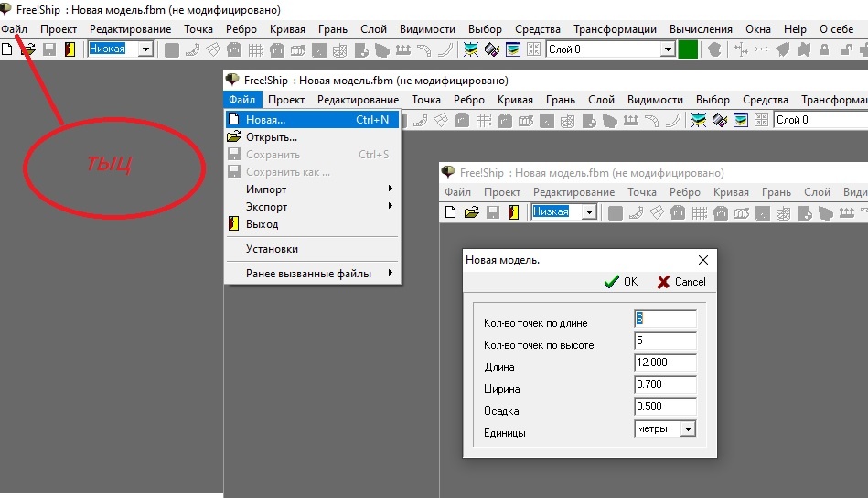Viewport: 868px width, 498px height.
Task: Open Кривая menu in front window
Action: (x=731, y=192)
